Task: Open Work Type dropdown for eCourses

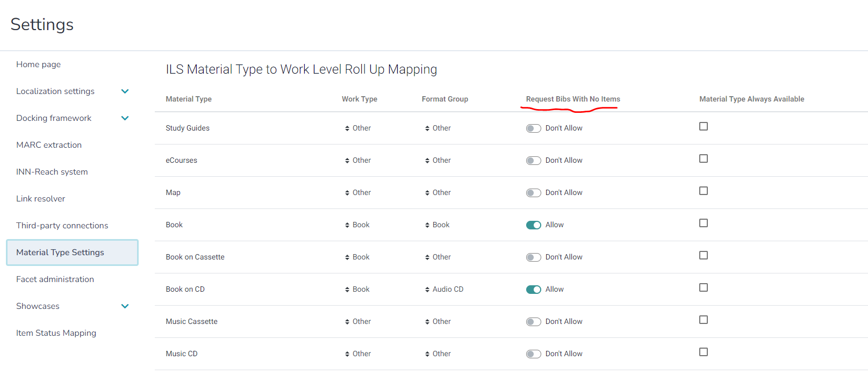Action: coord(358,160)
